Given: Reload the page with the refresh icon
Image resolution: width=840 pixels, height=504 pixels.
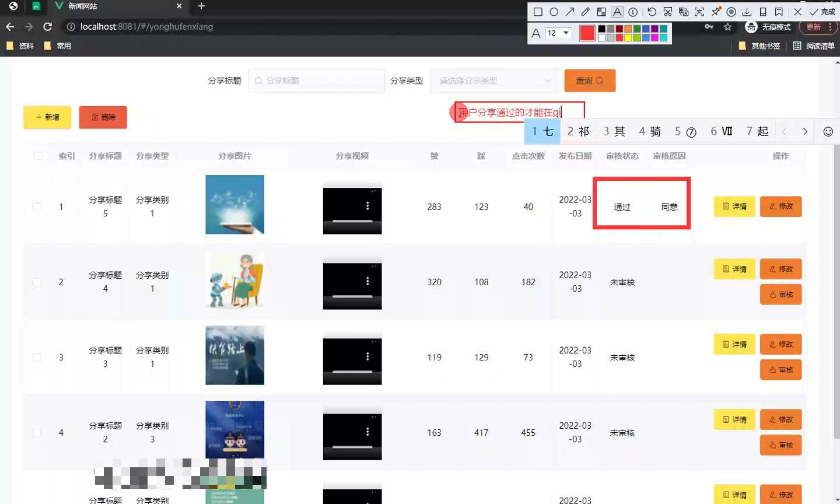Looking at the screenshot, I should [48, 27].
